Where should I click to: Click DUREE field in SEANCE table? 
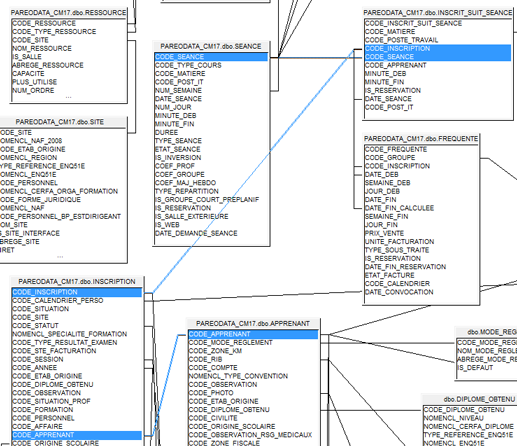tap(167, 132)
